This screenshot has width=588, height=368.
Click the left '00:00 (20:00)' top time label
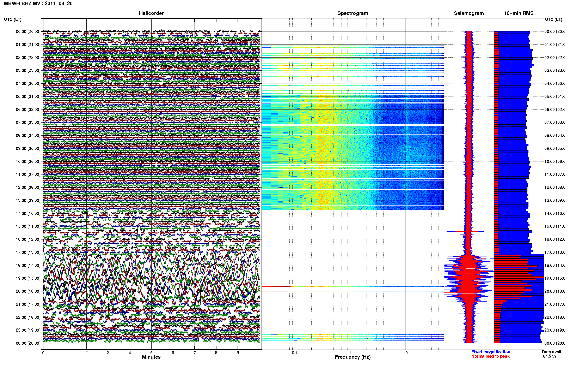pyautogui.click(x=28, y=31)
